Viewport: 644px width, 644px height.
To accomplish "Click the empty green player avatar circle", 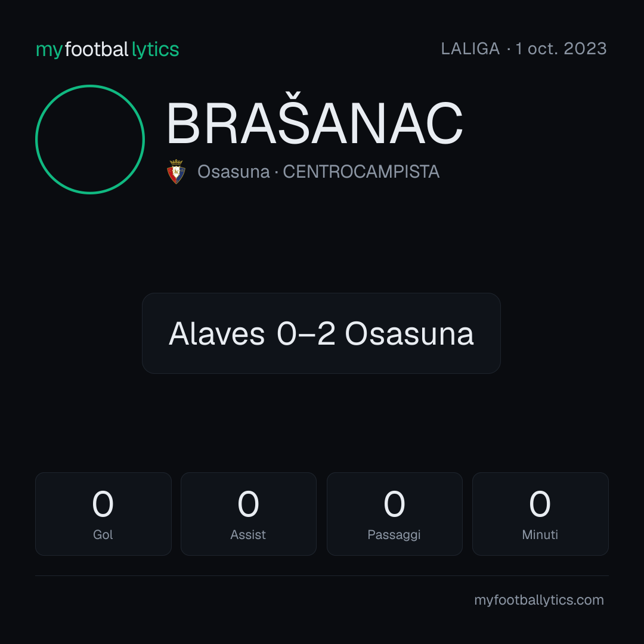I will (90, 140).
